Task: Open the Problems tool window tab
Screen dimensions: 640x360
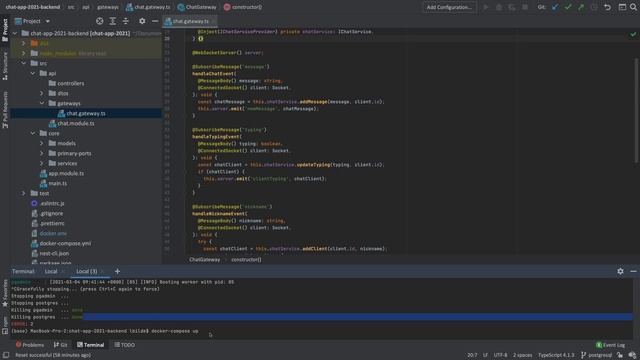Action: coord(30,345)
